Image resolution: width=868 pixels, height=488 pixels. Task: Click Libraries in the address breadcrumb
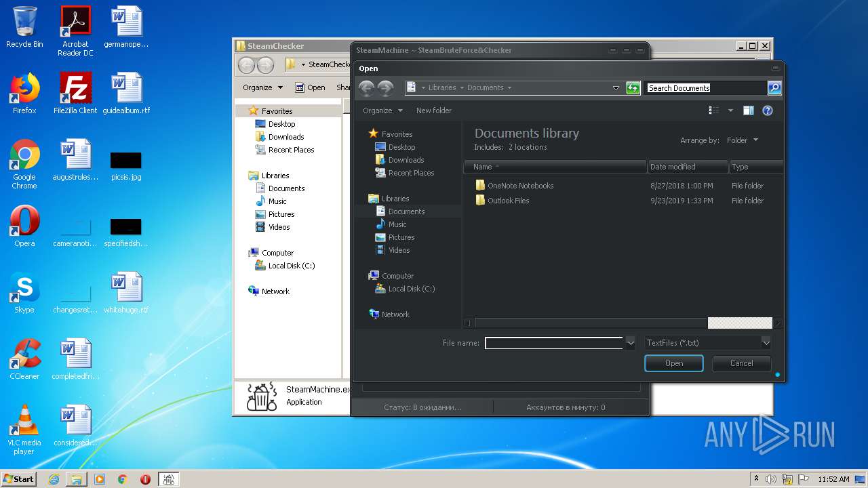click(442, 87)
